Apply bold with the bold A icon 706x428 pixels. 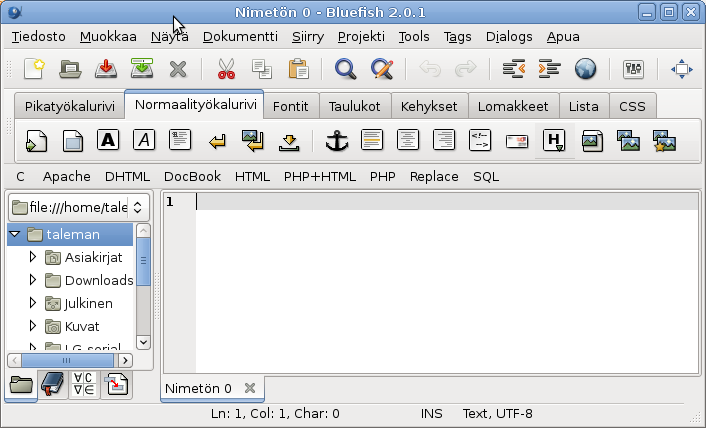point(108,140)
